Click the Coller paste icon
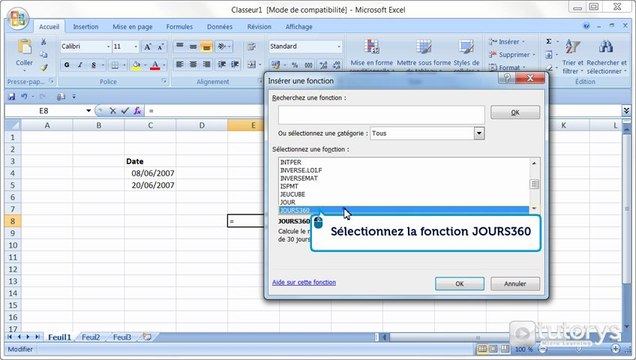Image resolution: width=636 pixels, height=360 pixels. pyautogui.click(x=24, y=48)
